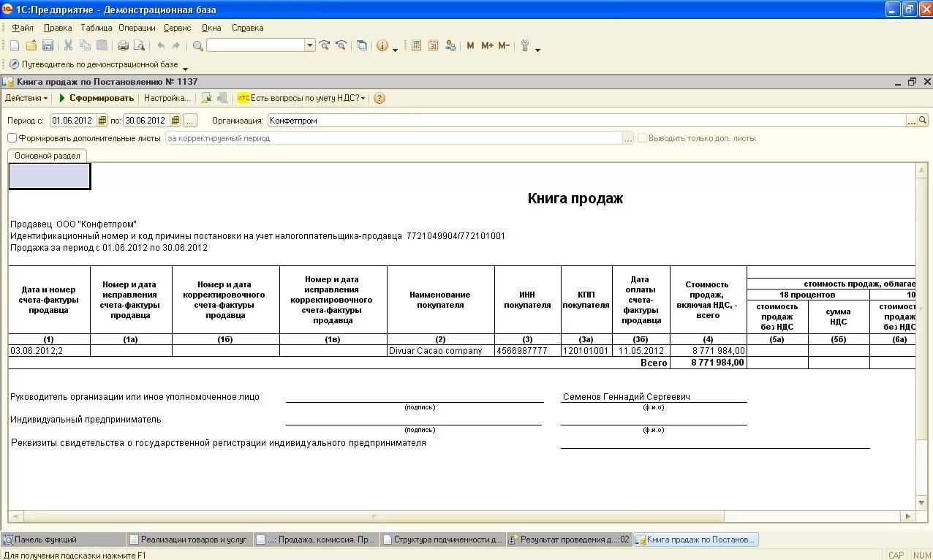Switch to Реализации товаров и услуг window tab

pyautogui.click(x=190, y=540)
